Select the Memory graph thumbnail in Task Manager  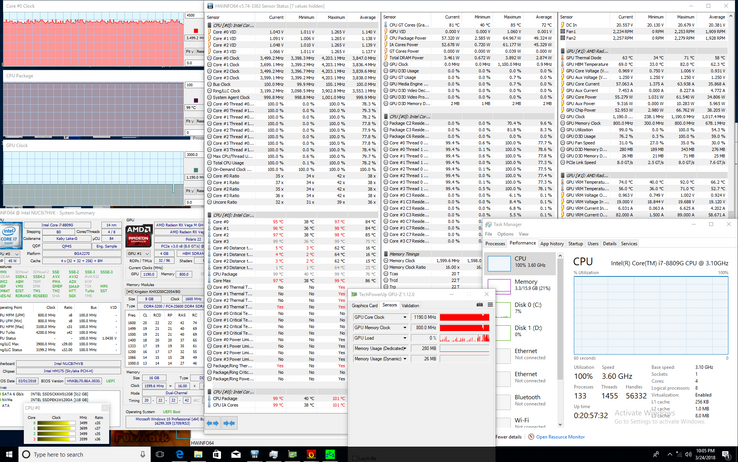(x=499, y=287)
